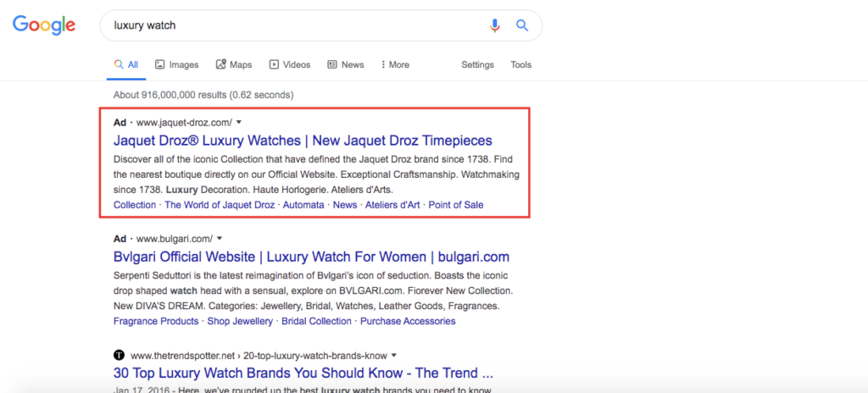Open search Settings
This screenshot has width=868, height=393.
(477, 64)
